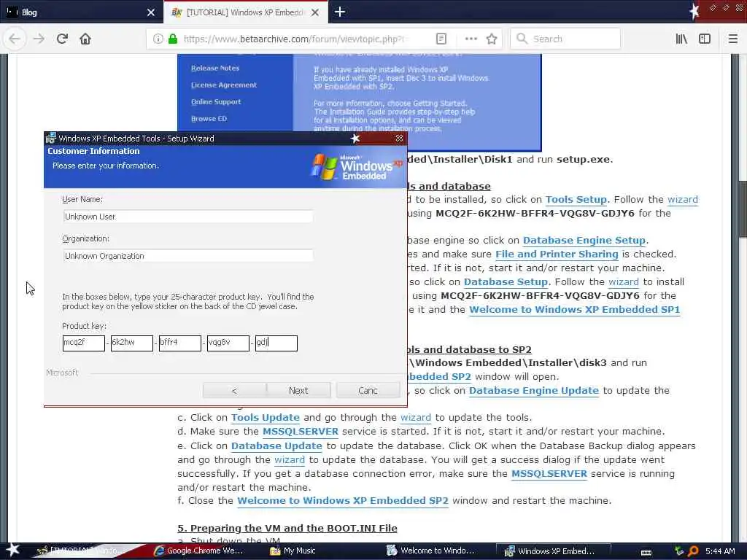Screen dimensions: 747x560
Task: Open the Database Update link
Action: [276, 446]
